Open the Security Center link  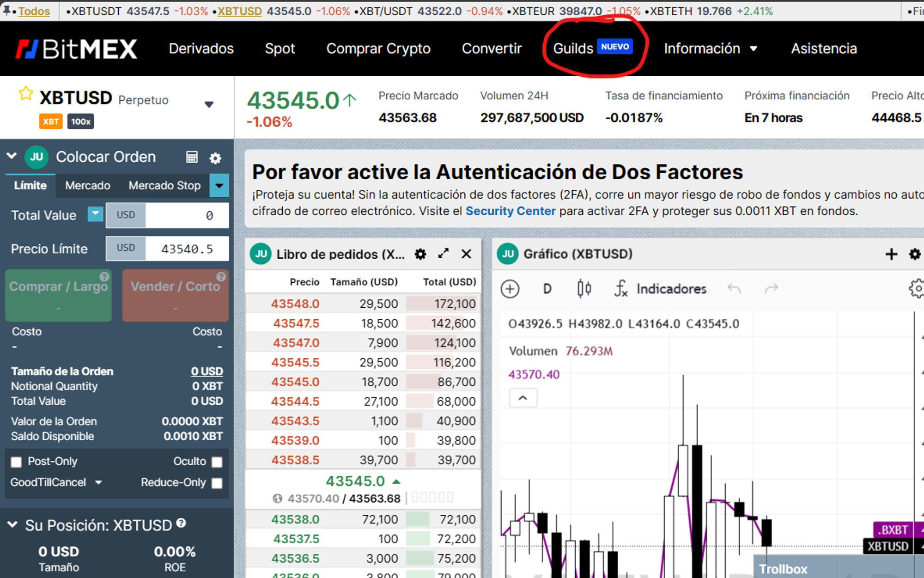pos(511,211)
